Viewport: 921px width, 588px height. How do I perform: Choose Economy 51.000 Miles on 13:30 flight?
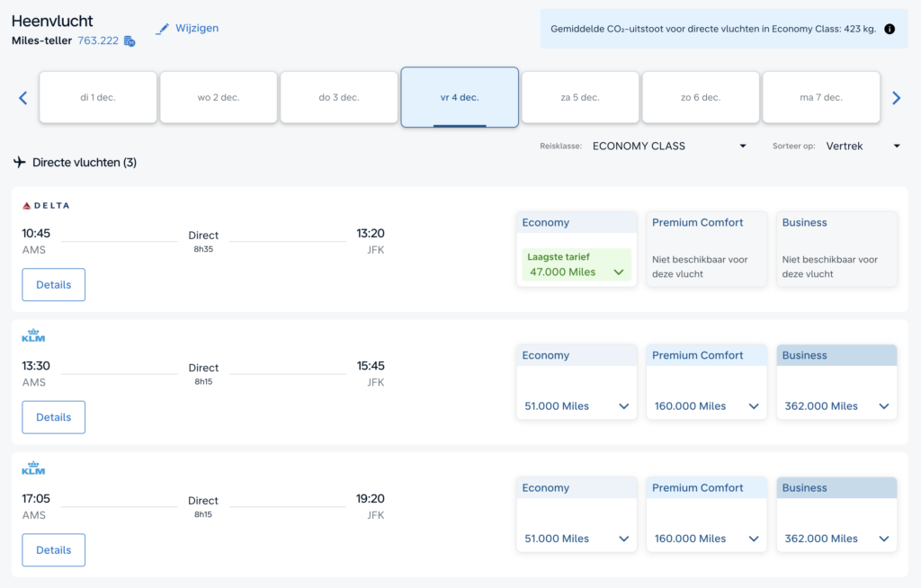point(577,406)
